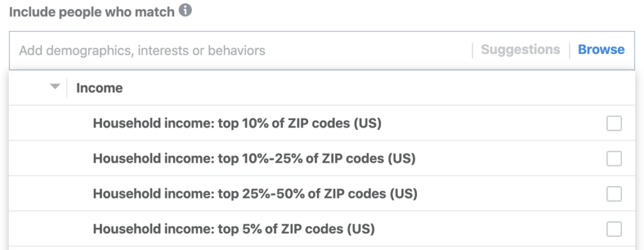Choose the Household income: top 25%-50% row text

point(255,193)
